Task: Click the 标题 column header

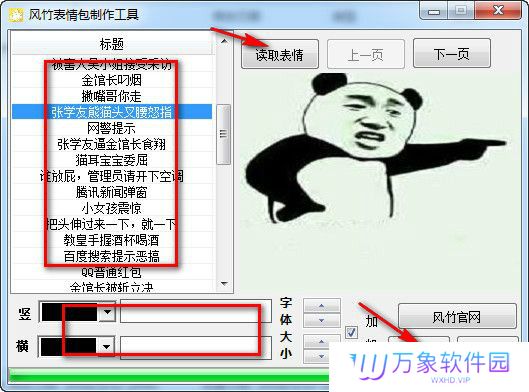Action: (x=112, y=44)
